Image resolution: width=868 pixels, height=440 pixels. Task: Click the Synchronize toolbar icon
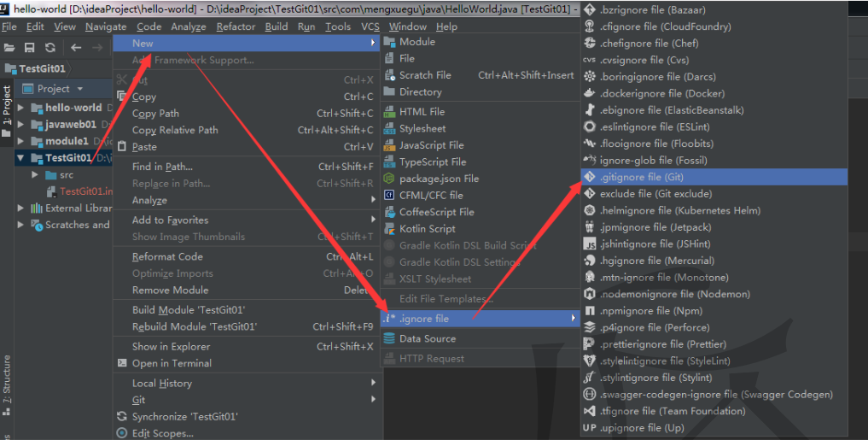[x=50, y=48]
